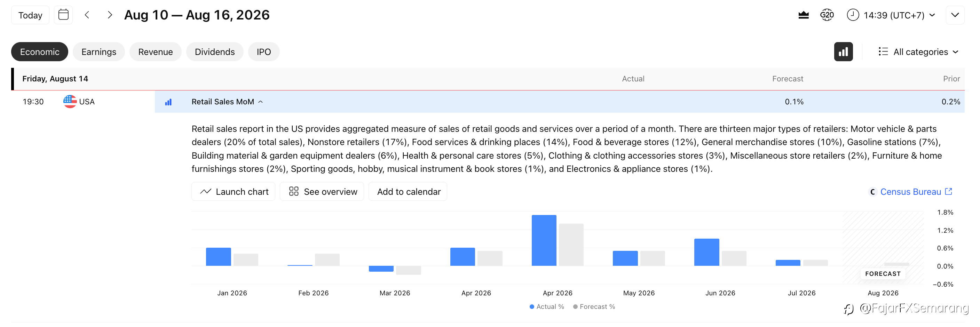Toggle the bar chart view button
Viewport: 980px width, 327px height.
(843, 52)
